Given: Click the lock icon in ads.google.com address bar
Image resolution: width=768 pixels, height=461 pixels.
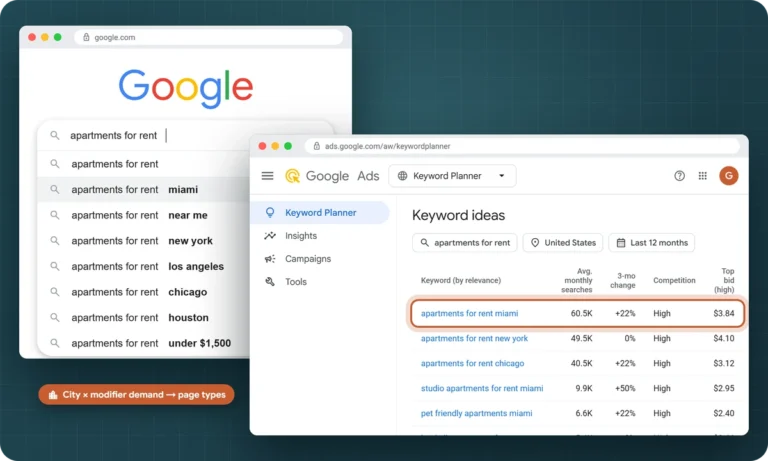Looking at the screenshot, I should click(316, 146).
